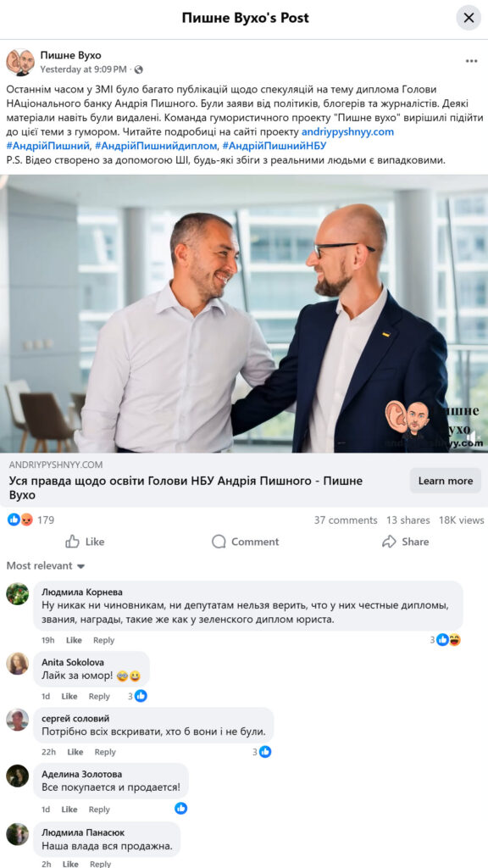The height and width of the screenshot is (868, 488).
Task: Share the post via Share arrow
Action: [405, 542]
